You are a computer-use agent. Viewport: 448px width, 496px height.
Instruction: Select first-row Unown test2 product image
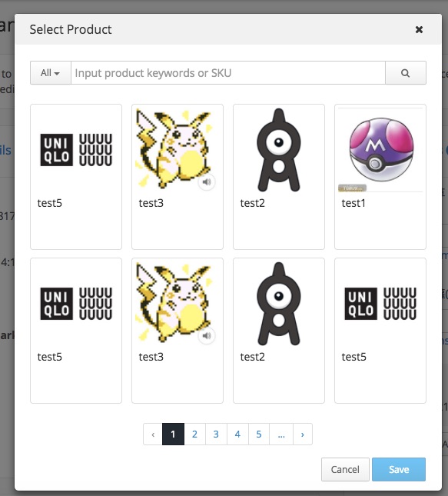[x=278, y=150]
